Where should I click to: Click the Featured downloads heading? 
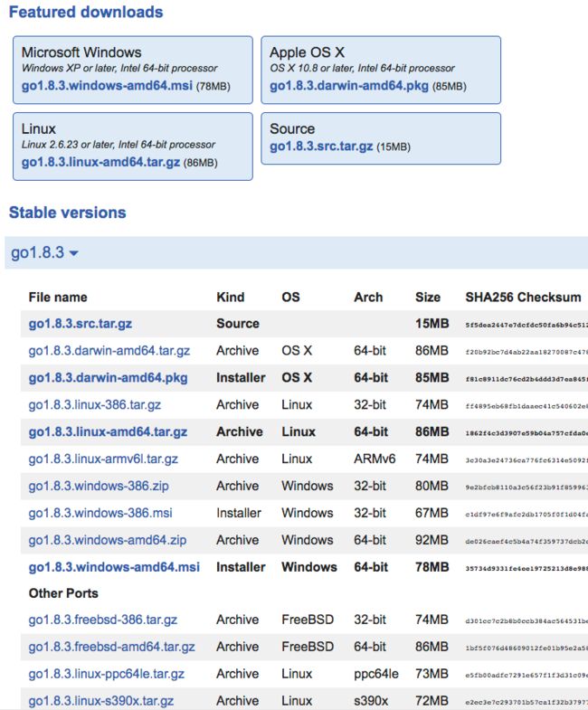(x=86, y=13)
